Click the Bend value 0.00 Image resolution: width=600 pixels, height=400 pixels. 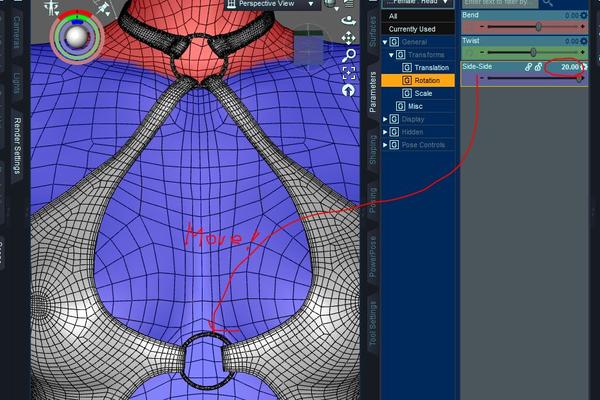point(571,16)
